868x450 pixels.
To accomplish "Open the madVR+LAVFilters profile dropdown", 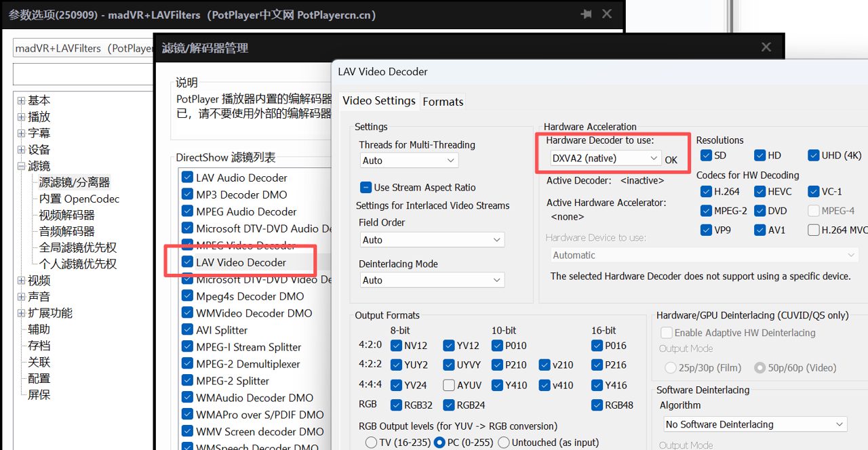I will pos(83,48).
